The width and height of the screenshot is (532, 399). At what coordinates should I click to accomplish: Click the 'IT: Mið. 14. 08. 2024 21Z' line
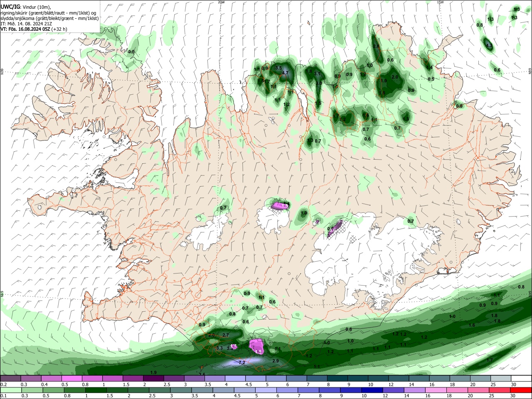[26, 24]
